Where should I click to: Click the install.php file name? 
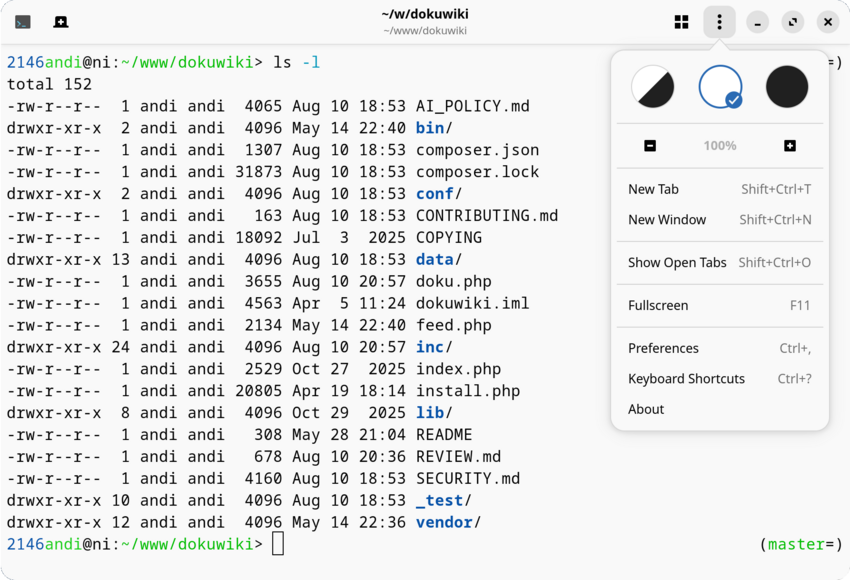(x=468, y=391)
